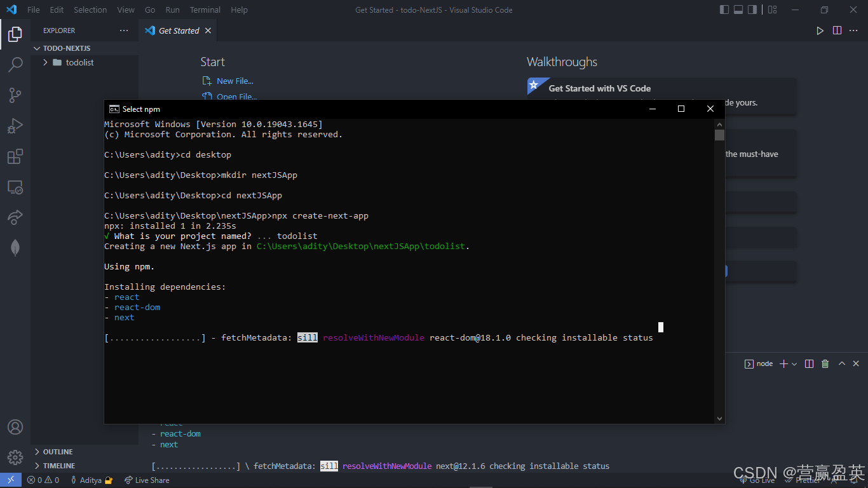Click the npm console scrollbar down arrow

point(719,419)
